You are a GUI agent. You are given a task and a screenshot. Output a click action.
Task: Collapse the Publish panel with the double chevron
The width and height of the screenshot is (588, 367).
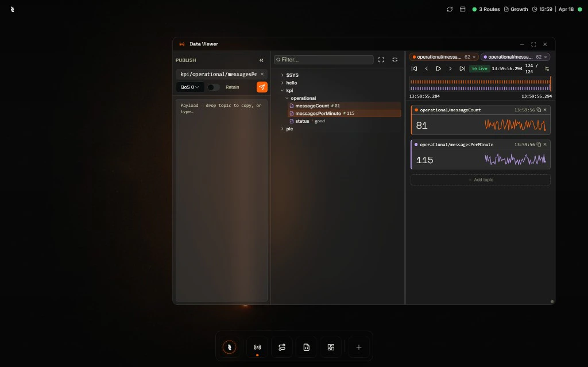coord(261,60)
